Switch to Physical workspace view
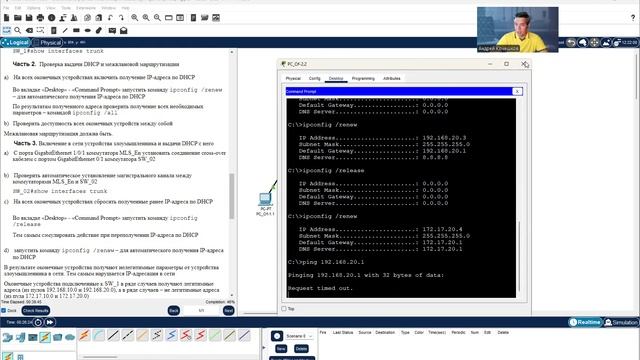The height and width of the screenshot is (360, 640). tap(47, 42)
